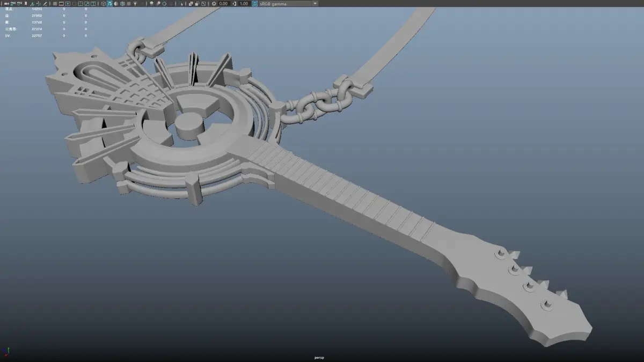Toggle the Film Gate display

[61, 3]
